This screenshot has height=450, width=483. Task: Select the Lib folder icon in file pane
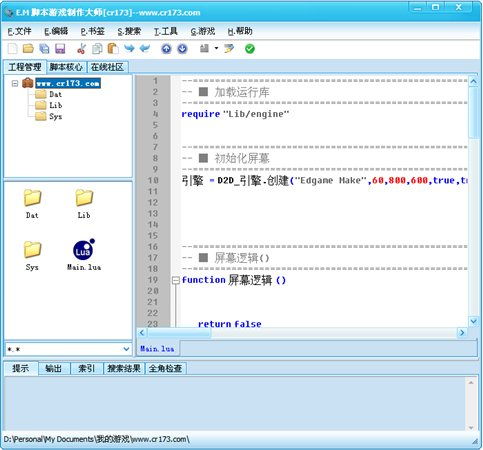point(84,204)
